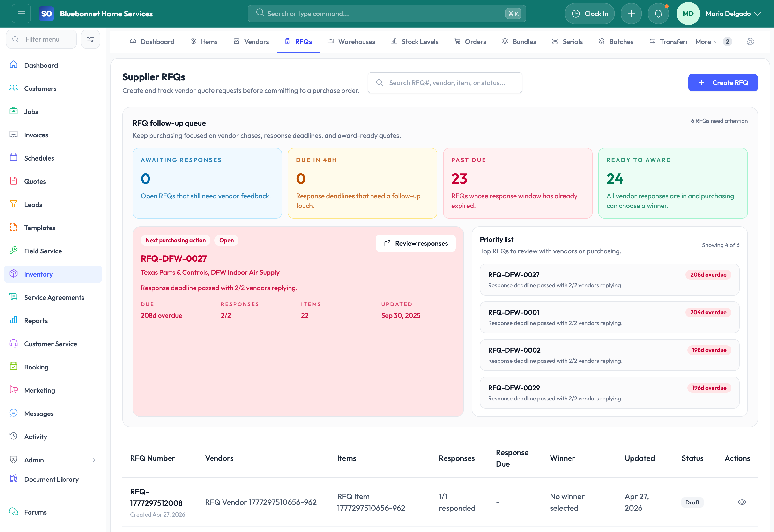The width and height of the screenshot is (774, 532).
Task: Focus the Search RFQ# input field
Action: pos(445,83)
